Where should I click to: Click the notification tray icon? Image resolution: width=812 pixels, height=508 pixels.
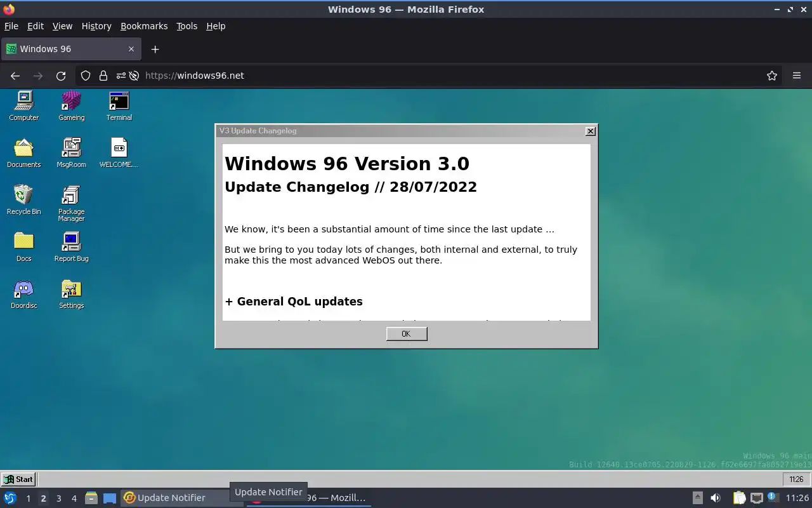[x=772, y=497]
